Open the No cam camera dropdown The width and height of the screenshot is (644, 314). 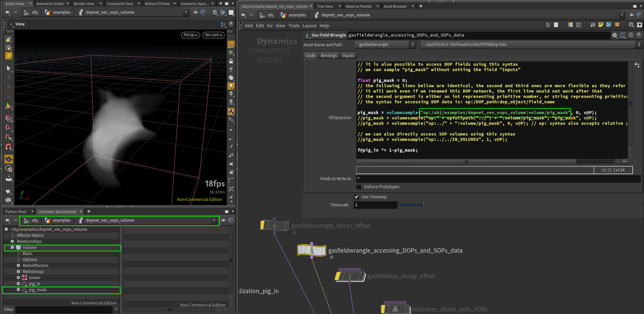point(213,35)
